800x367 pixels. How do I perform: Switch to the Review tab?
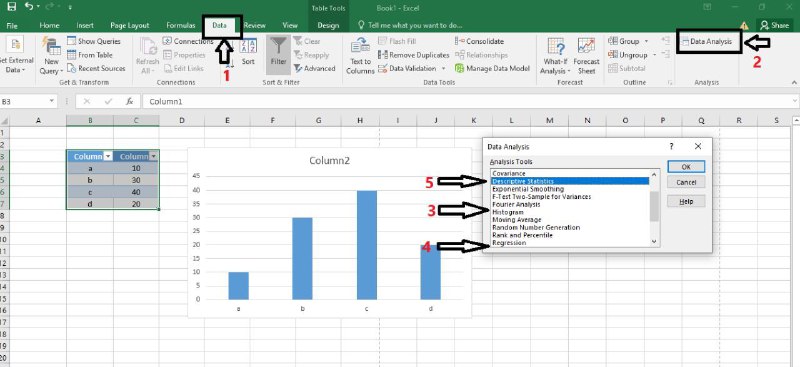pos(255,25)
